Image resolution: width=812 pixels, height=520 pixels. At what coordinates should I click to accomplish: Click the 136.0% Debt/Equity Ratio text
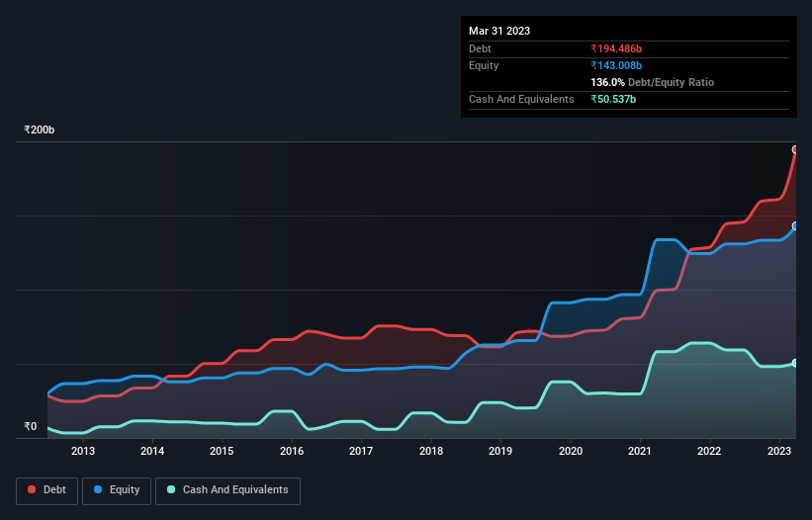652,82
